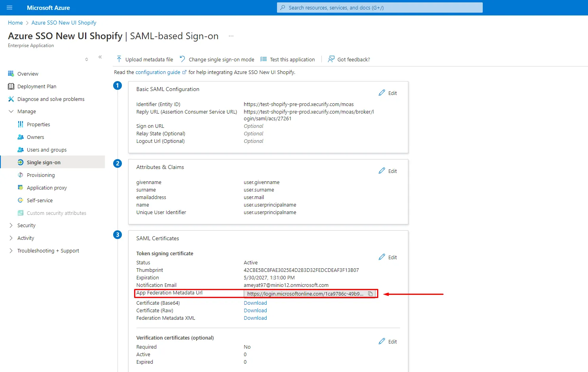Expand Troubleshooting + Support section
This screenshot has width=588, height=372.
11,251
